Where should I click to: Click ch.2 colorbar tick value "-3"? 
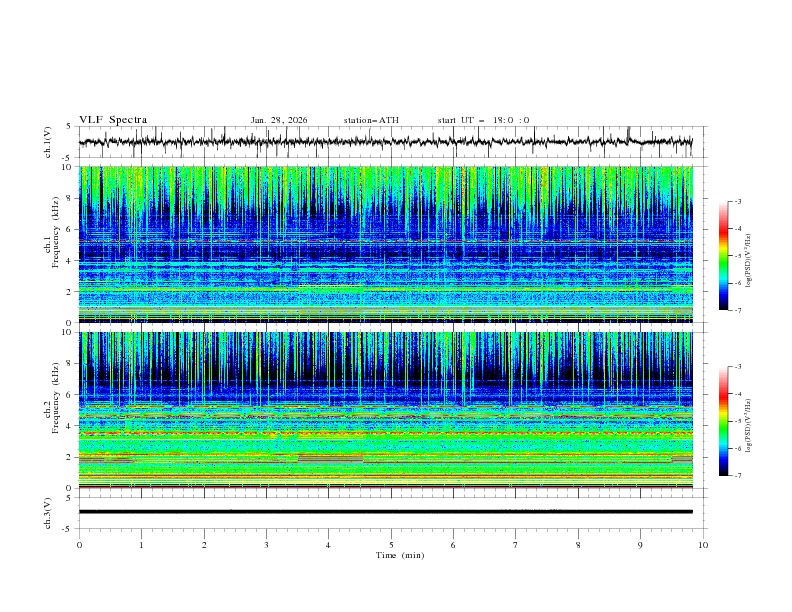coord(738,367)
